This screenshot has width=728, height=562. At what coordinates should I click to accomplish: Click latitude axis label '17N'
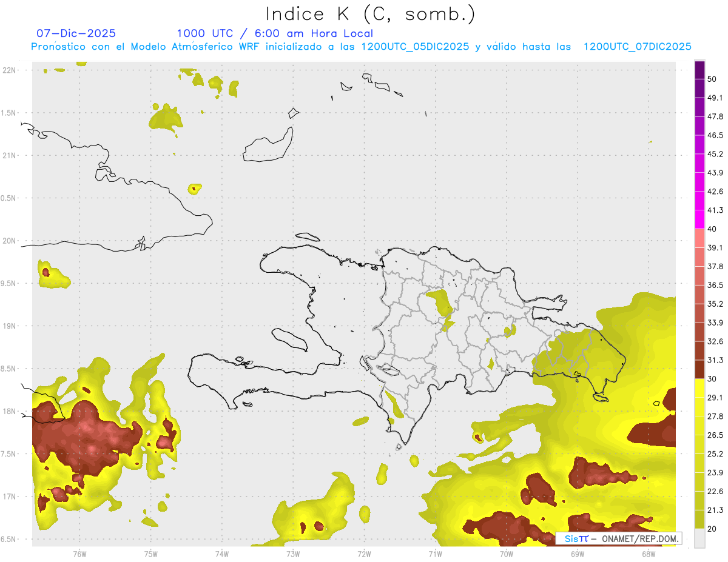(x=9, y=497)
